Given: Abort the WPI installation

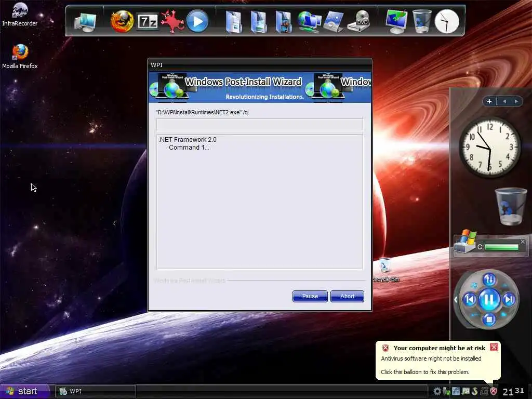Looking at the screenshot, I should [x=347, y=296].
